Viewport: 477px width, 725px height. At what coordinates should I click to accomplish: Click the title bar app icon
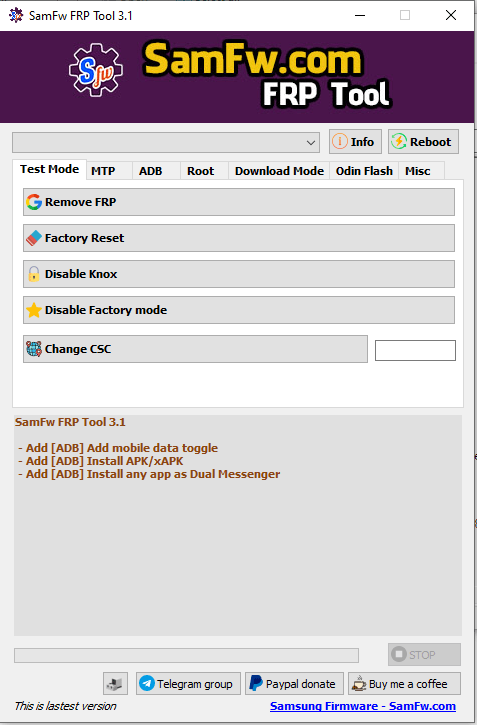[x=16, y=15]
